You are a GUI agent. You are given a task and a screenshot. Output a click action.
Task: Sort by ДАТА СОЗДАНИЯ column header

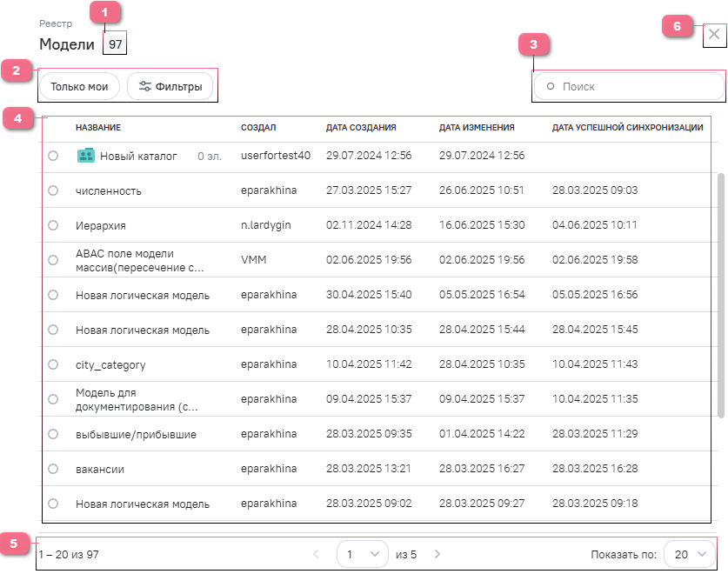click(x=361, y=128)
